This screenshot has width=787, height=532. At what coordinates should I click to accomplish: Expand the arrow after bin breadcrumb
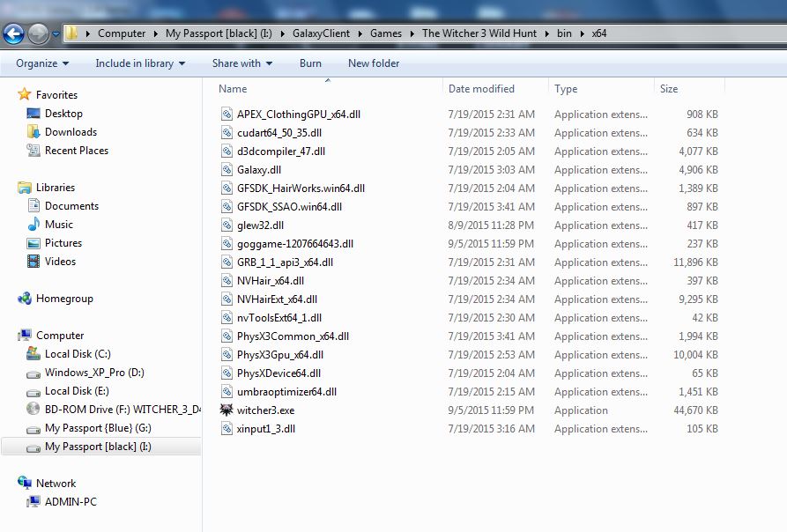tap(583, 33)
